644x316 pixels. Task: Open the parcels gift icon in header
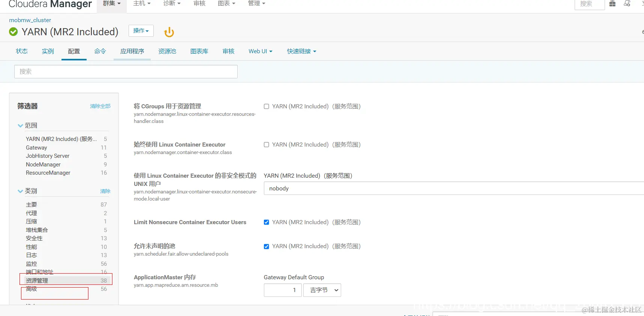(x=612, y=3)
